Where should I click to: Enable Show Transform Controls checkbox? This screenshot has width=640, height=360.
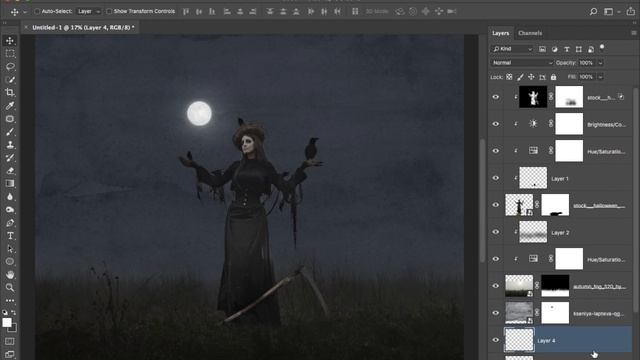[x=109, y=11]
